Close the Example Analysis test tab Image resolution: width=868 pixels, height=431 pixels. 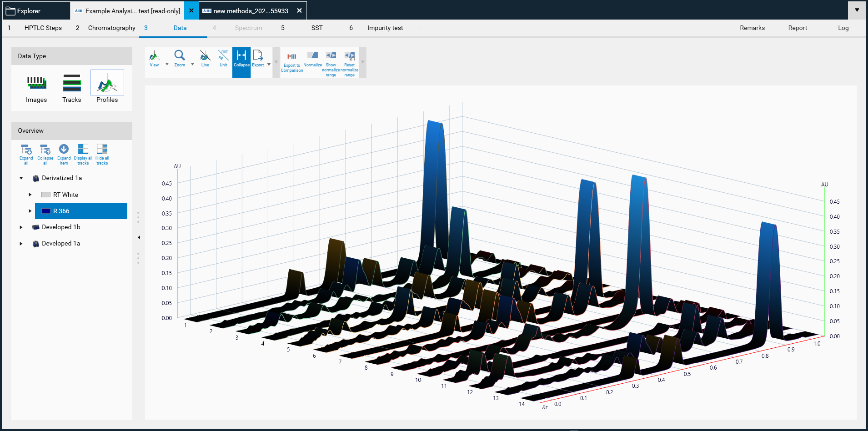pos(191,10)
